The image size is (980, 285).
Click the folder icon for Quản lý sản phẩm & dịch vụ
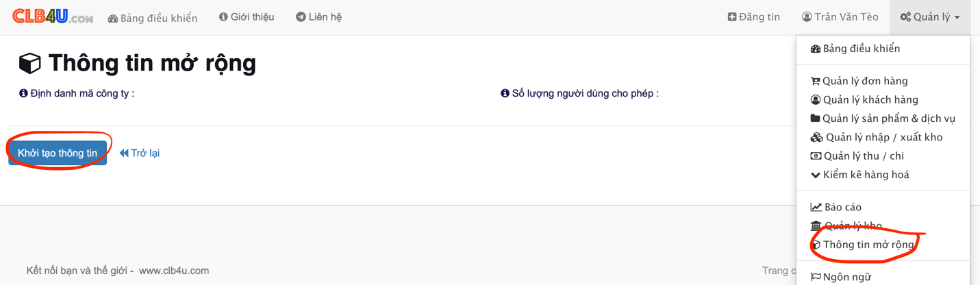click(815, 119)
